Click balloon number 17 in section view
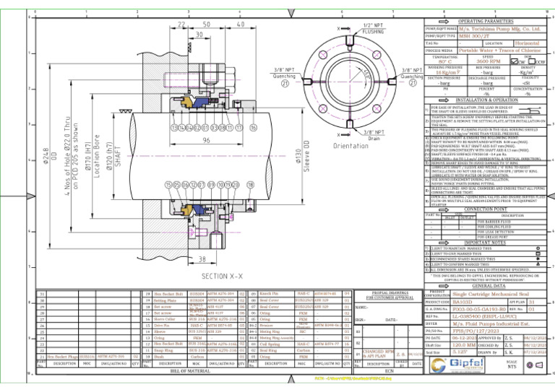555x392 pixels. tap(239, 128)
